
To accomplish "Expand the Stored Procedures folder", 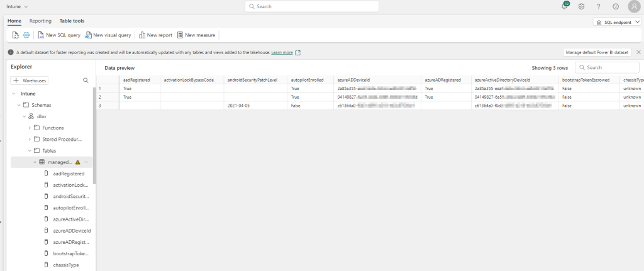I will 30,139.
